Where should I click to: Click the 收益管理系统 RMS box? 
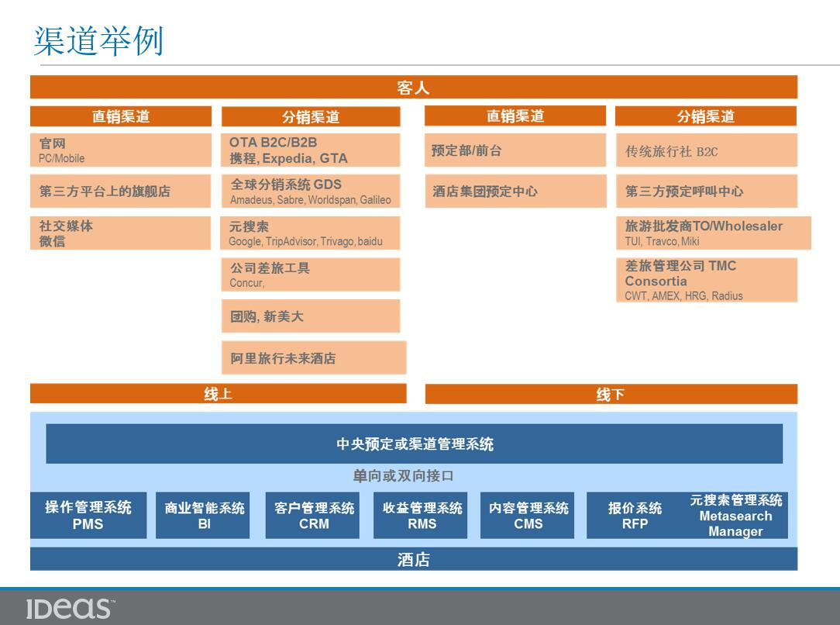click(421, 515)
